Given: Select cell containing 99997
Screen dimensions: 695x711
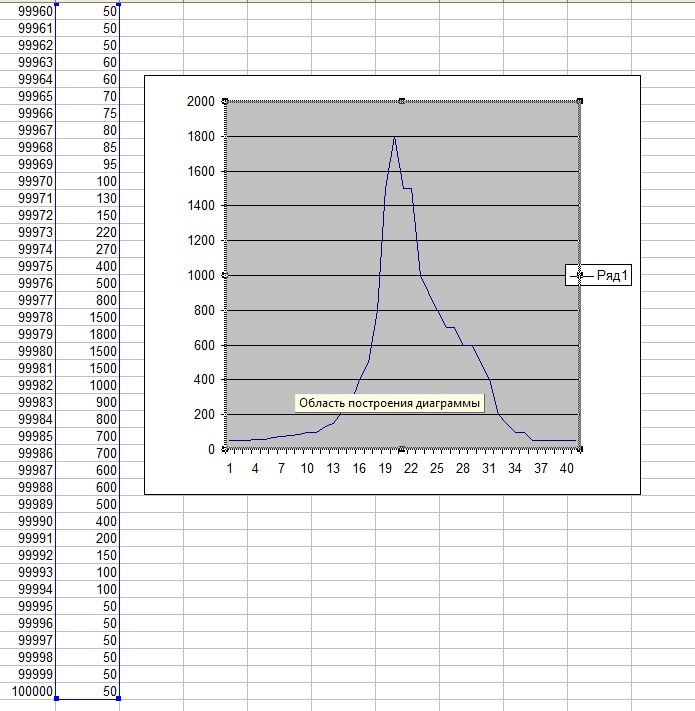Looking at the screenshot, I should coord(28,640).
